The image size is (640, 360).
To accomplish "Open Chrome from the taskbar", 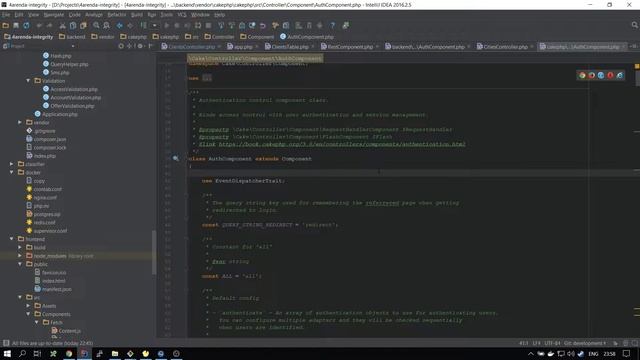I will pyautogui.click(x=69, y=353).
